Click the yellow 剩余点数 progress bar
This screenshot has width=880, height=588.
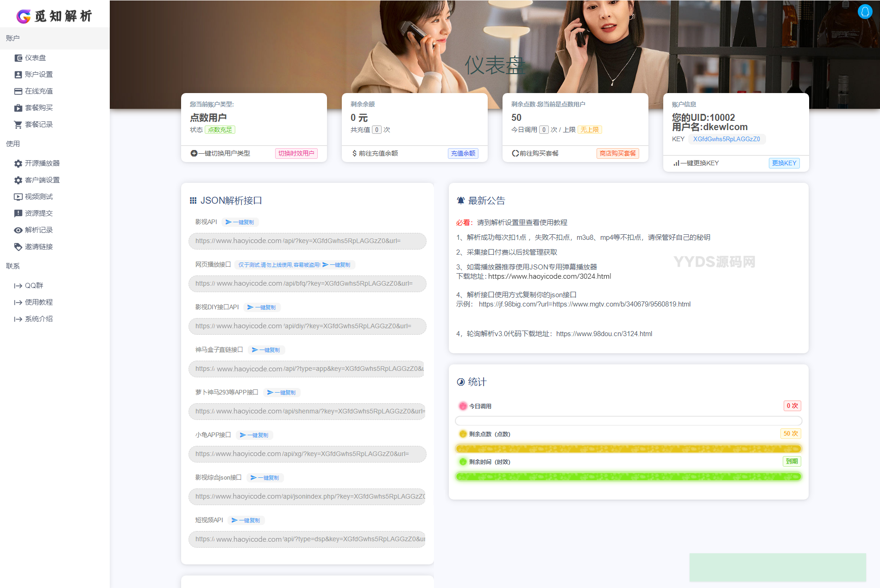coord(629,449)
